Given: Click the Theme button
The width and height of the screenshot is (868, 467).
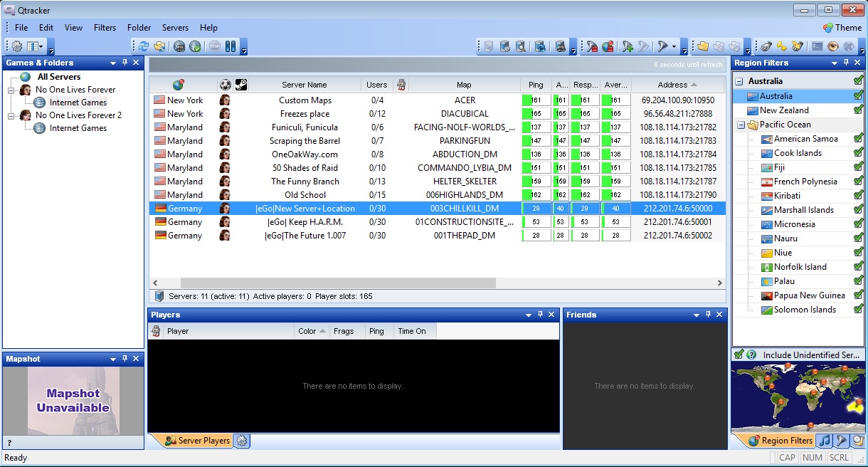Looking at the screenshot, I should pos(842,28).
